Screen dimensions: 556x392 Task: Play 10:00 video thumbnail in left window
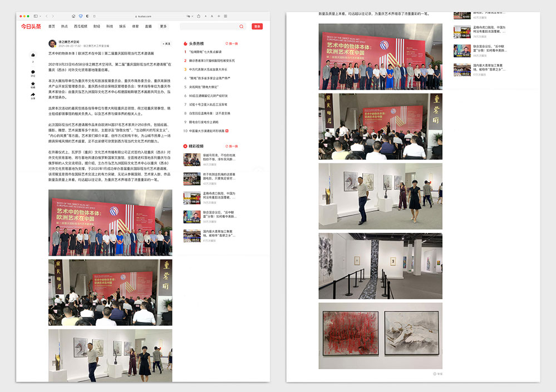pyautogui.click(x=192, y=179)
